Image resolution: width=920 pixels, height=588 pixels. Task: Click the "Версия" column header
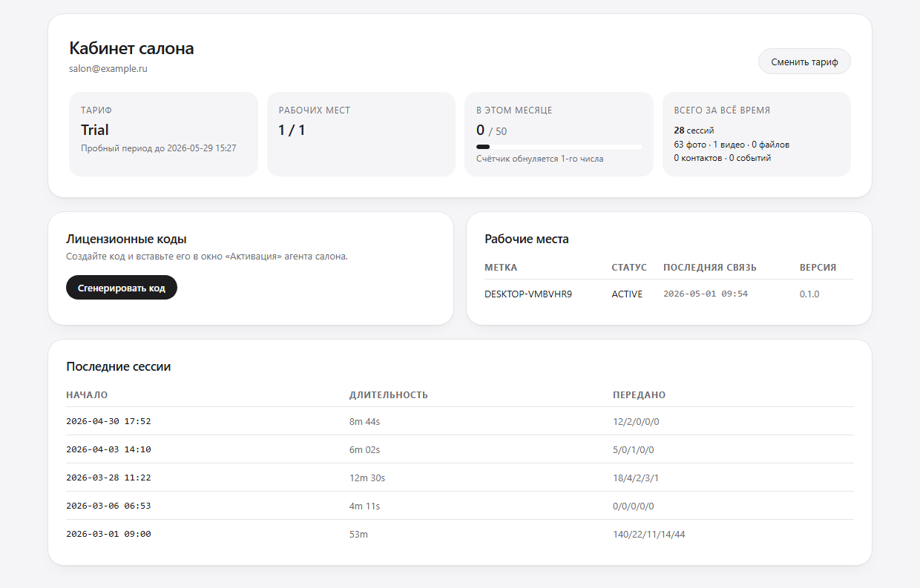[818, 268]
